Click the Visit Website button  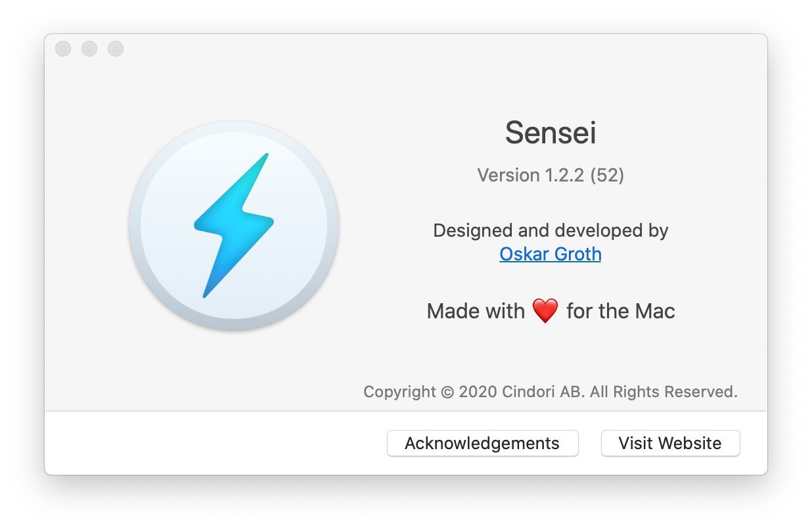tap(670, 443)
